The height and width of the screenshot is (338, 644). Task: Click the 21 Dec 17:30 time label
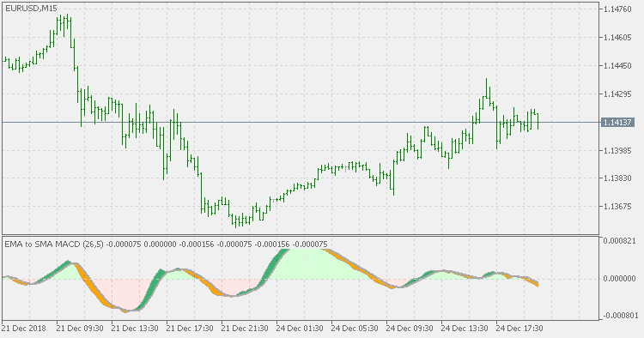[x=190, y=329]
